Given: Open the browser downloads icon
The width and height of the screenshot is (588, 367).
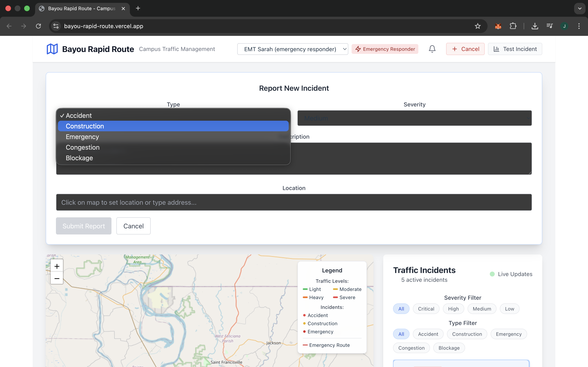Looking at the screenshot, I should (535, 26).
